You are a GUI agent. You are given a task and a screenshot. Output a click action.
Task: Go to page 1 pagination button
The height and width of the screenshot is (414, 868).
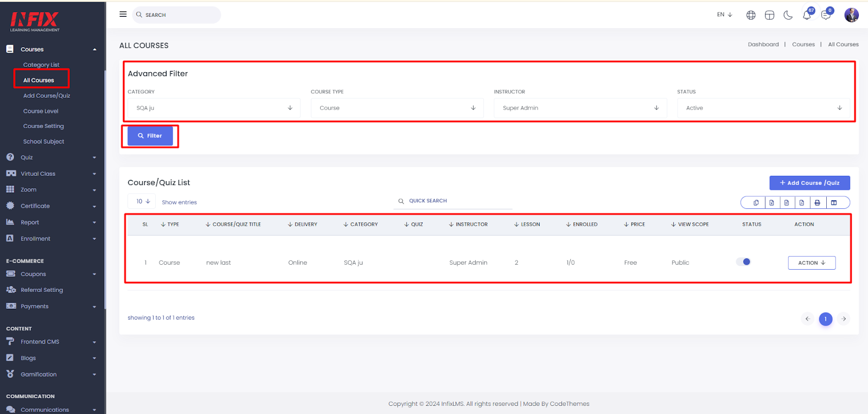point(826,319)
